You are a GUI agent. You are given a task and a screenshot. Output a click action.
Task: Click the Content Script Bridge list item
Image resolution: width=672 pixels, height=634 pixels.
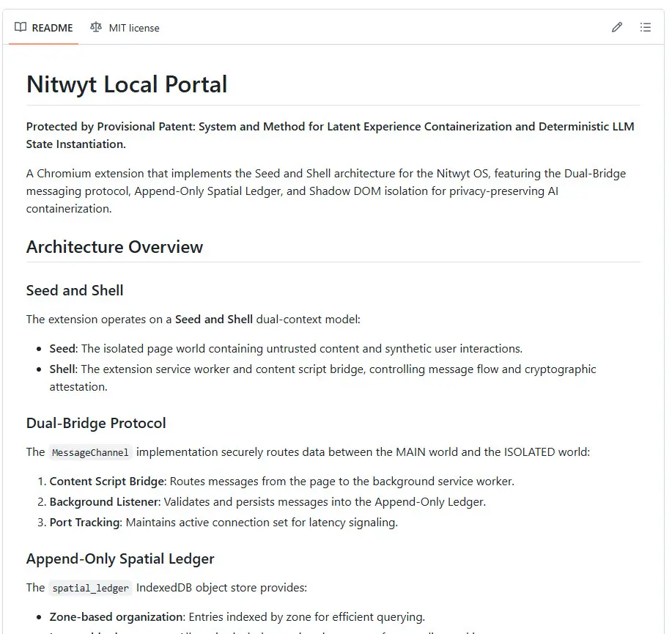[x=281, y=482]
